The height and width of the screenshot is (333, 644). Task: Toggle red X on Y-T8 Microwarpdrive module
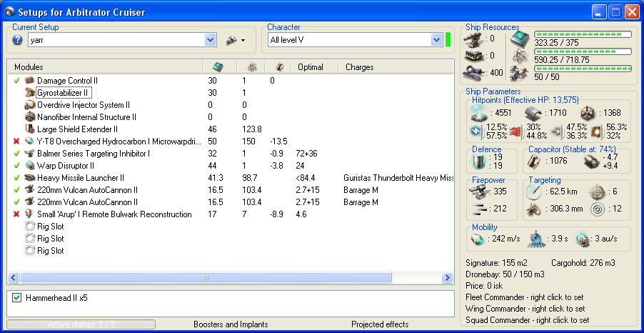click(x=16, y=141)
